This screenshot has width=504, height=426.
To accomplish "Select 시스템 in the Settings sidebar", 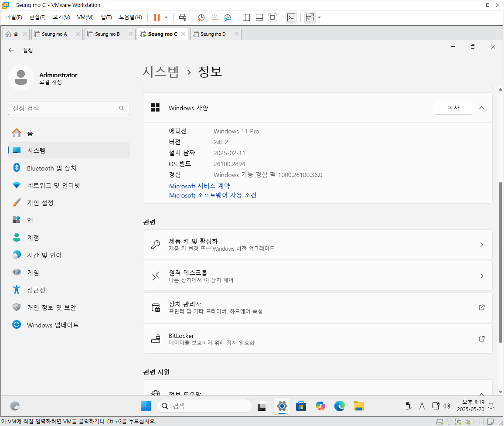I will pos(69,150).
